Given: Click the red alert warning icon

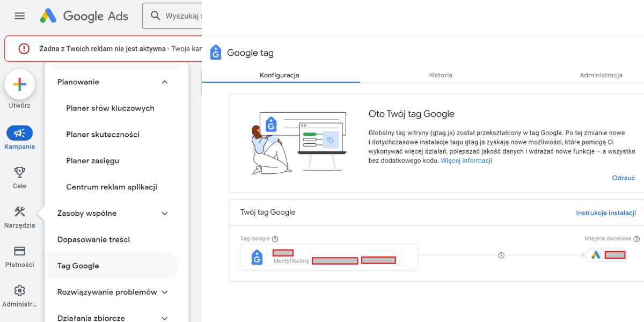Looking at the screenshot, I should tap(24, 48).
